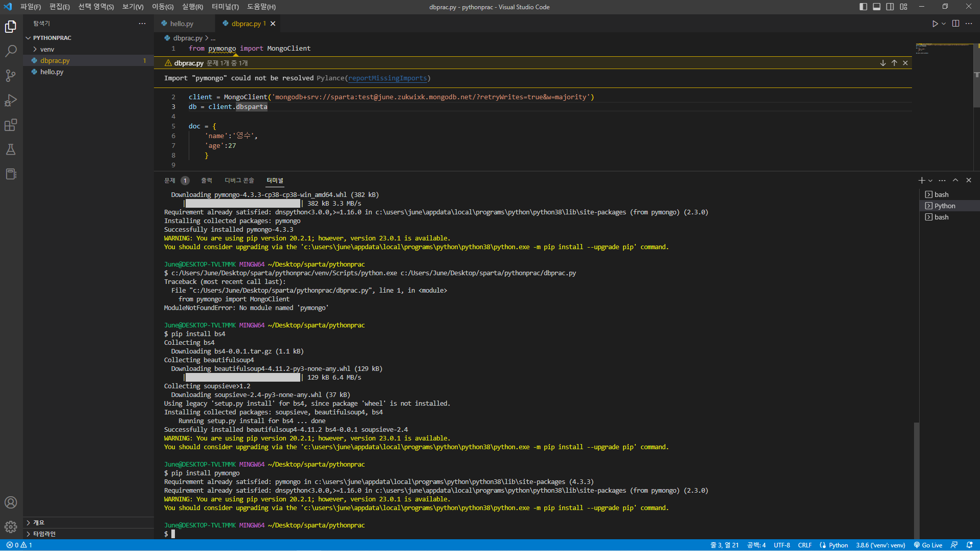Open notifications bell in status bar

click(x=969, y=545)
